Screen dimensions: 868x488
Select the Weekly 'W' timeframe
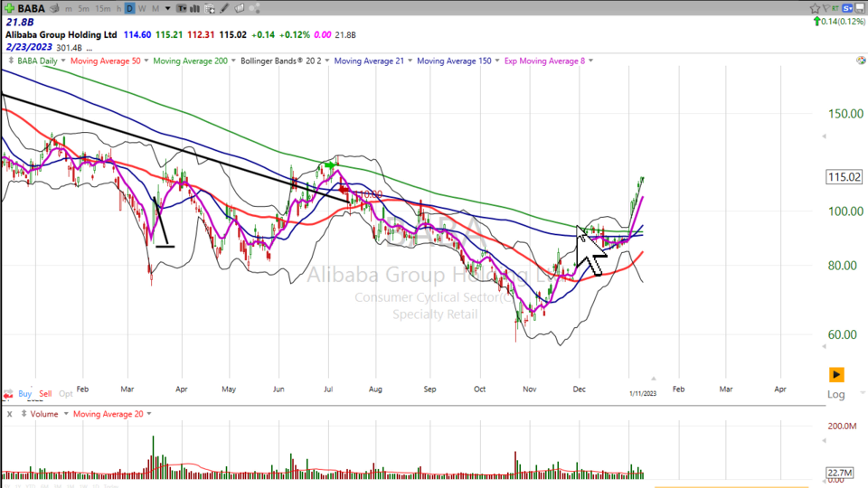click(x=142, y=8)
